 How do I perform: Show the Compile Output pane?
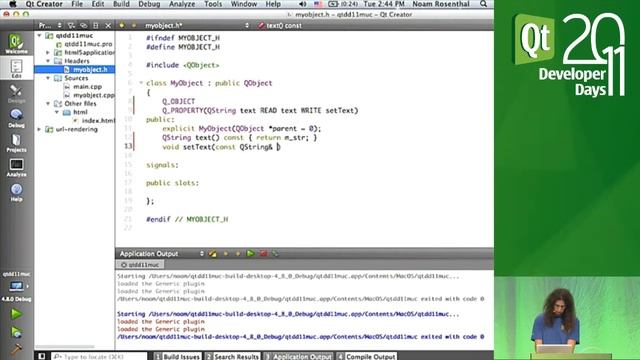coord(366,356)
